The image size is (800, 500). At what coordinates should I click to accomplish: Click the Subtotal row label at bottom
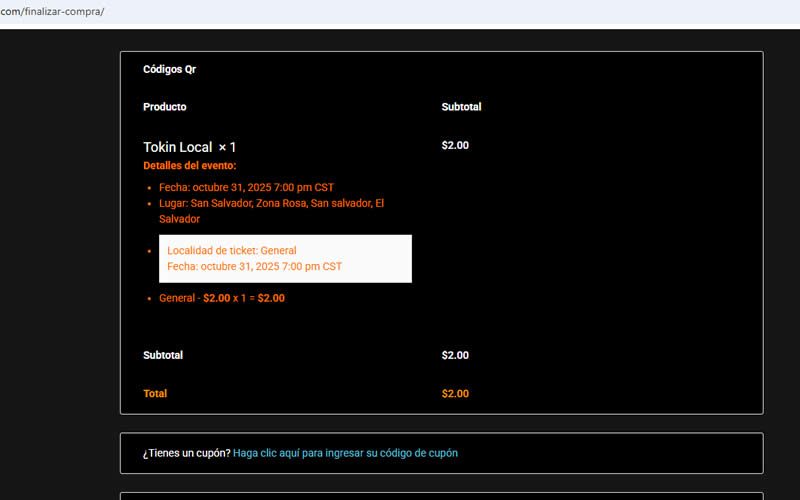pyautogui.click(x=163, y=355)
